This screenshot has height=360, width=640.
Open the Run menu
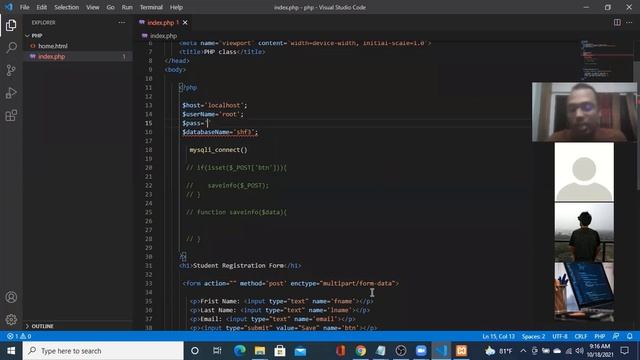point(127,7)
